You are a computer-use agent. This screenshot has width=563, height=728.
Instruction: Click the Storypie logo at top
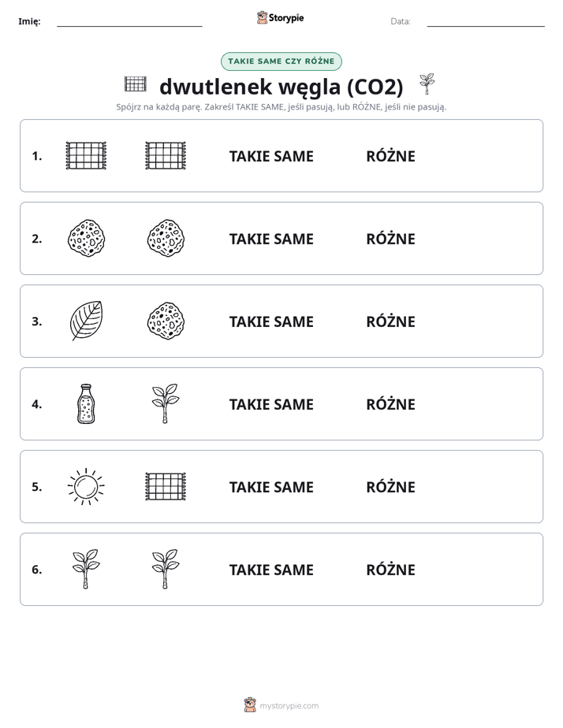point(281,17)
